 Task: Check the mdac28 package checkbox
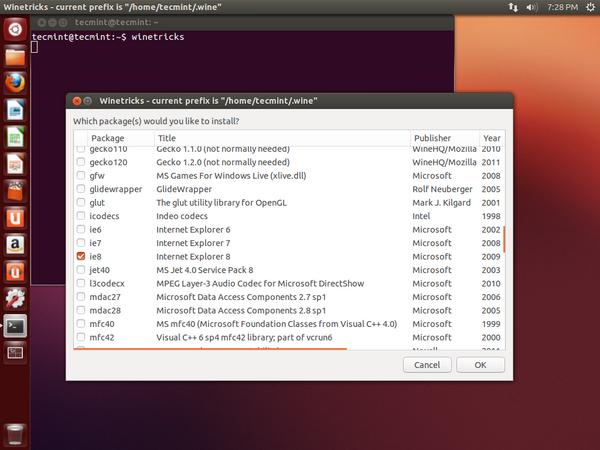(x=81, y=310)
